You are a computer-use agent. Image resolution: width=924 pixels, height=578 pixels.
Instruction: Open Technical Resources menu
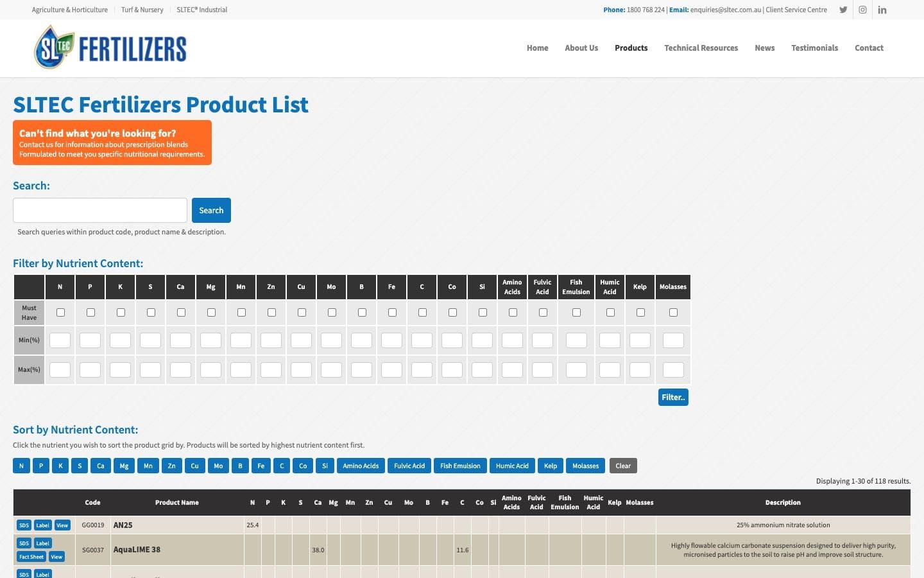(x=701, y=48)
